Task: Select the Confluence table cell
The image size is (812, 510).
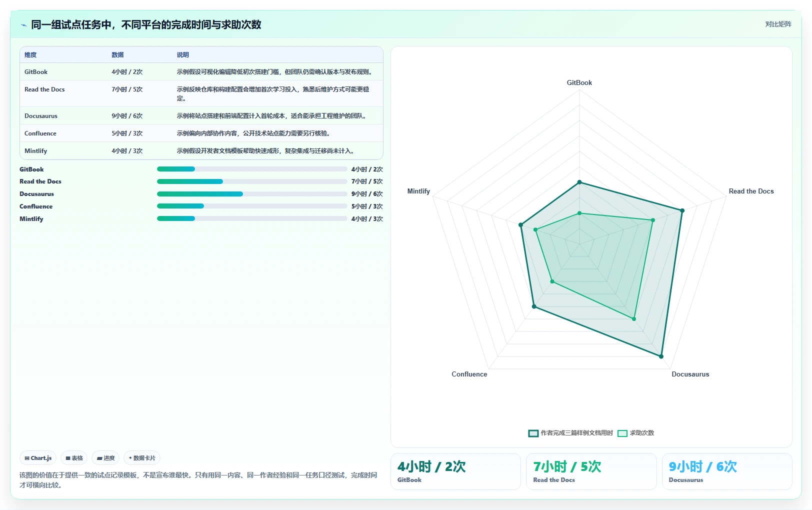Action: (x=40, y=133)
